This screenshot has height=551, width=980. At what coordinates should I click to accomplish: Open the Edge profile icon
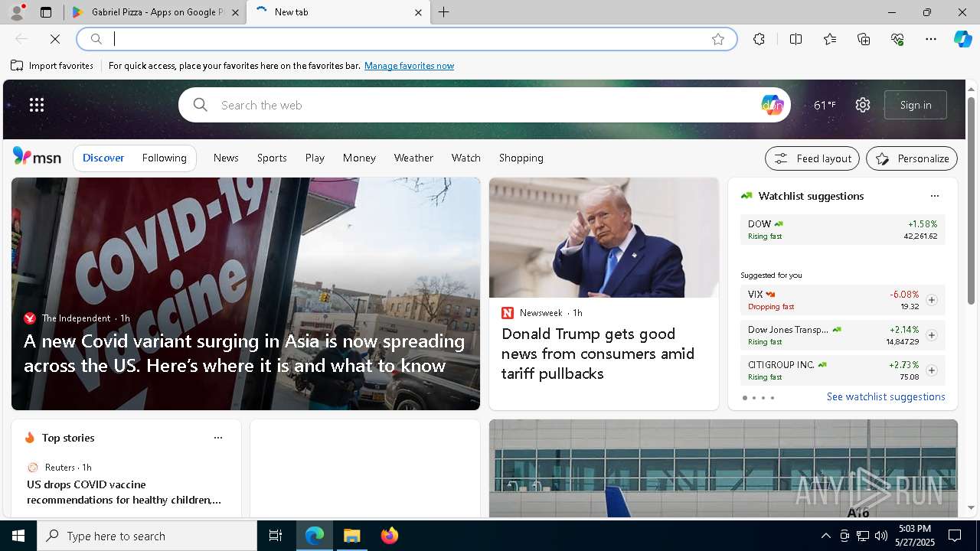[16, 12]
